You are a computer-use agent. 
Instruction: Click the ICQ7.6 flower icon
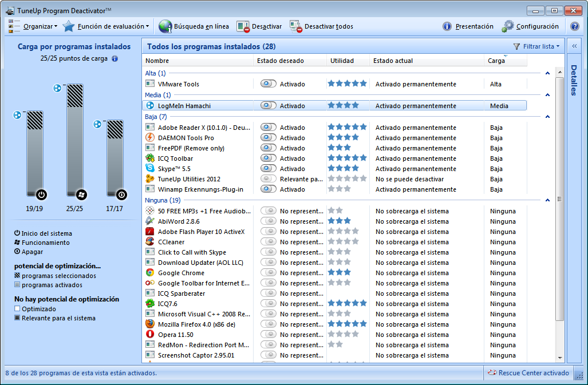click(150, 303)
